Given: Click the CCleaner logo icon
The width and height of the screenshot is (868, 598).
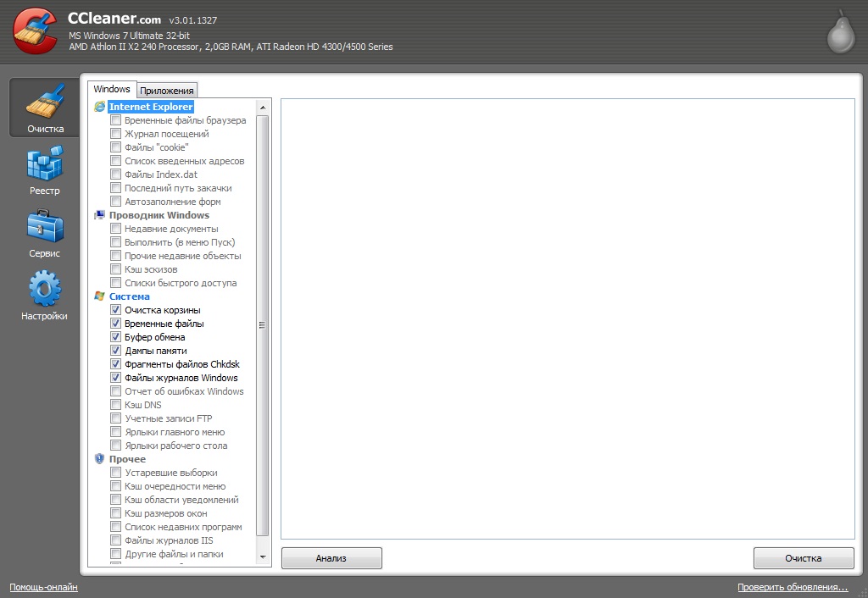Looking at the screenshot, I should tap(35, 30).
